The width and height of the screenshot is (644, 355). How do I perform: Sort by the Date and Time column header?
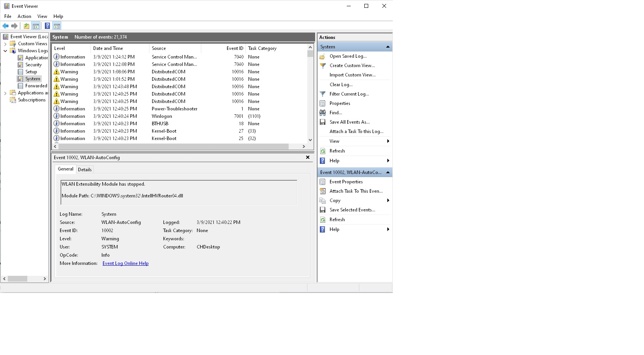pos(120,48)
